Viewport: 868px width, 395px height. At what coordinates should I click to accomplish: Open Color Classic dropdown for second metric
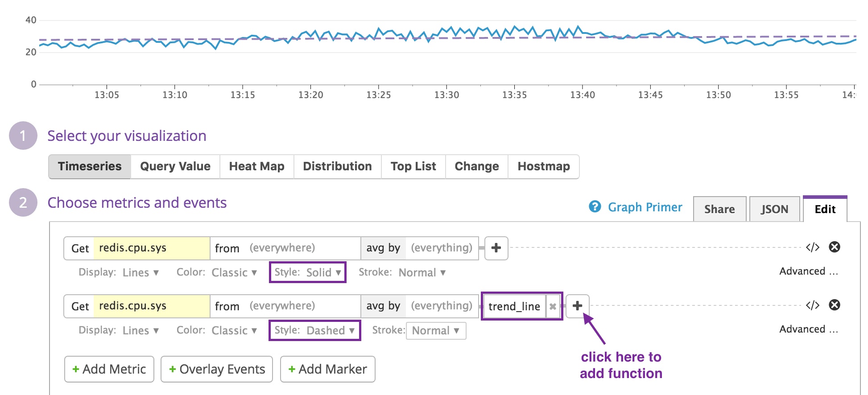(234, 330)
